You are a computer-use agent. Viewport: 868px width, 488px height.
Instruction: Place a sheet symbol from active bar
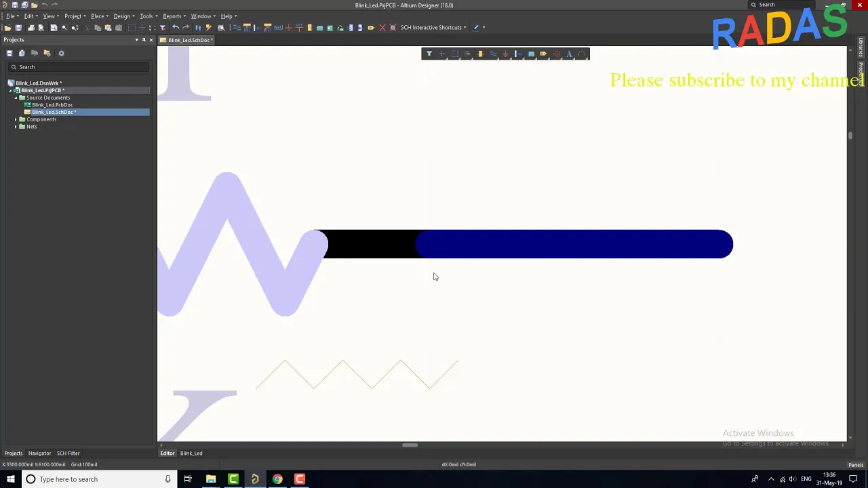531,54
